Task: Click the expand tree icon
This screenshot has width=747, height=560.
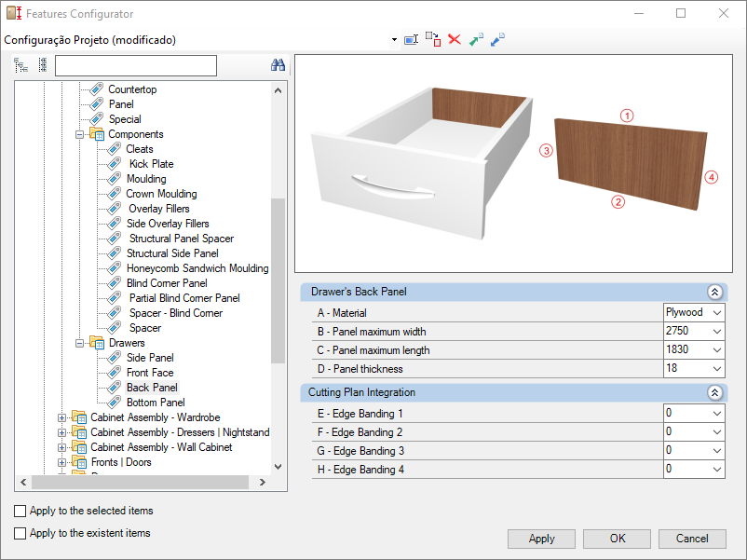Action: click(21, 65)
